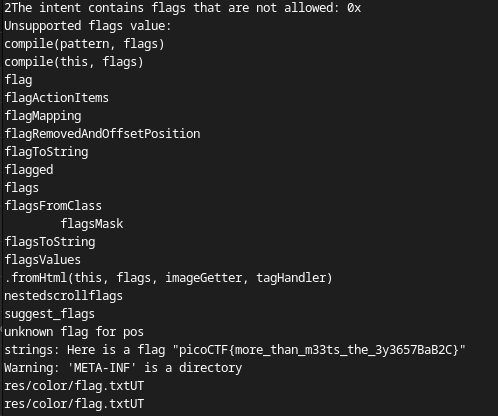Image resolution: width=498 pixels, height=416 pixels.
Task: Select the 'compile(pattern, flags)' line
Action: [84, 44]
